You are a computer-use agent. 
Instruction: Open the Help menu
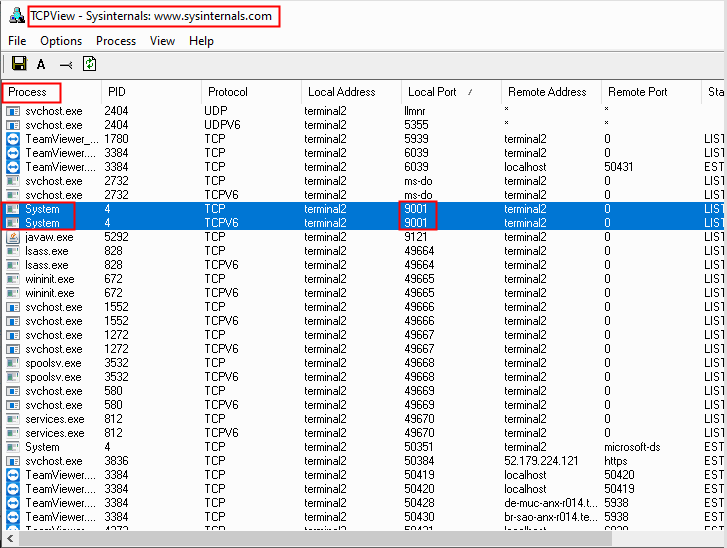coord(201,41)
